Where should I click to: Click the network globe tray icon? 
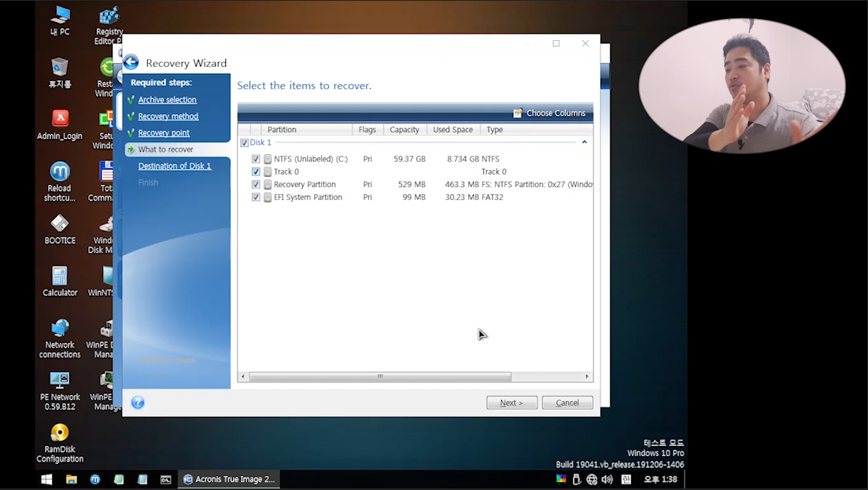point(592,480)
